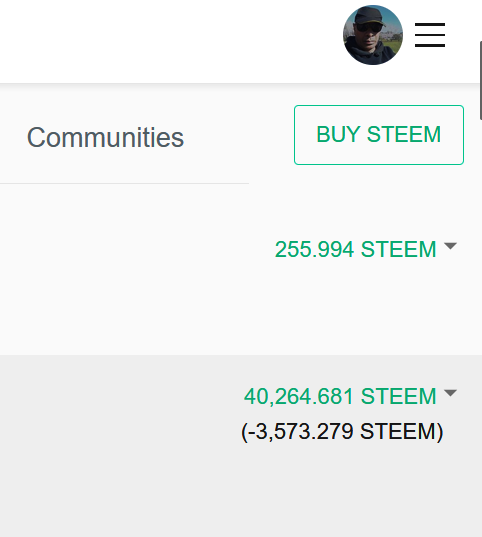Click the caret beside 255.994 STEEM
The image size is (482, 537).
click(x=450, y=246)
